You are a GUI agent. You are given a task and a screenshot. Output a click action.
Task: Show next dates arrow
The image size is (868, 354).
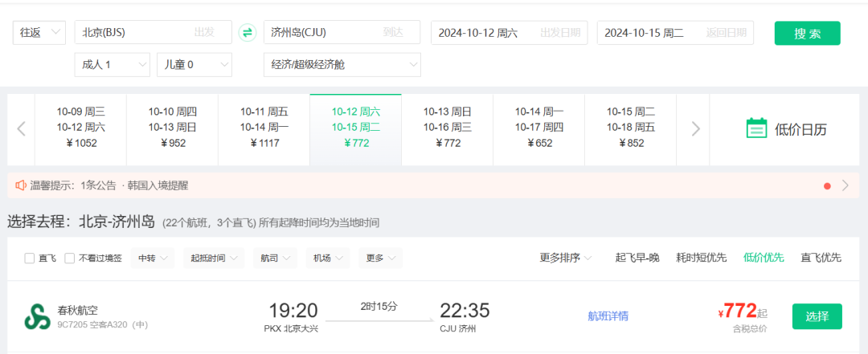tap(696, 129)
